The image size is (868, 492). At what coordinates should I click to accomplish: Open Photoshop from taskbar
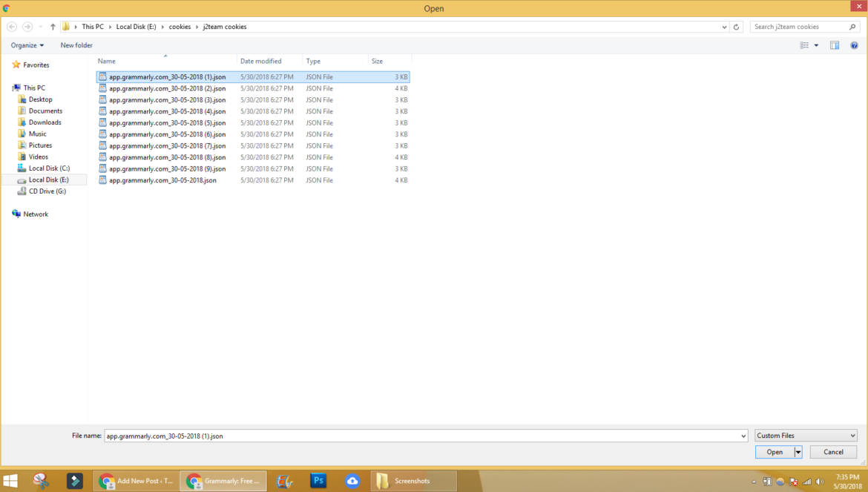click(318, 481)
